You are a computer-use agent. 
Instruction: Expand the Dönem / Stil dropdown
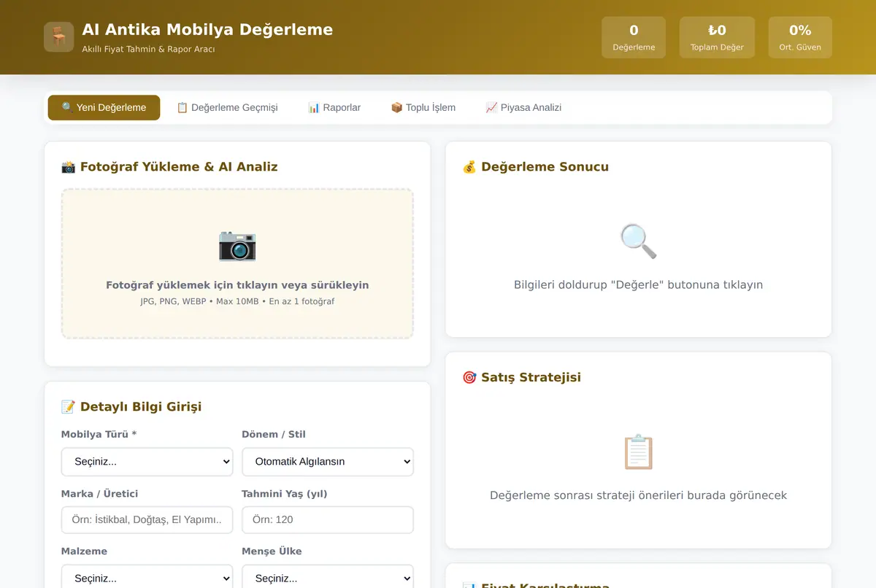coord(328,462)
